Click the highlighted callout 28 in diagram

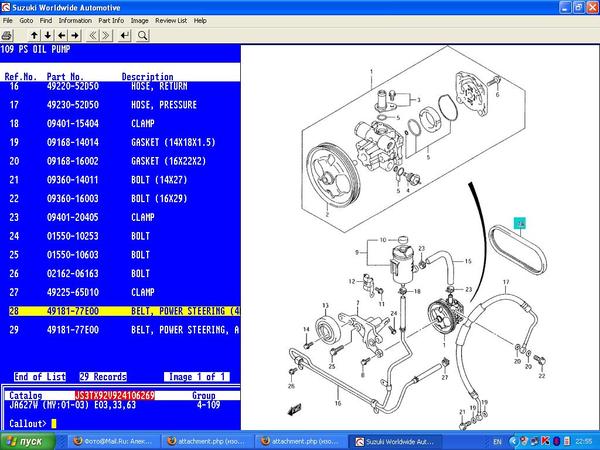point(520,223)
